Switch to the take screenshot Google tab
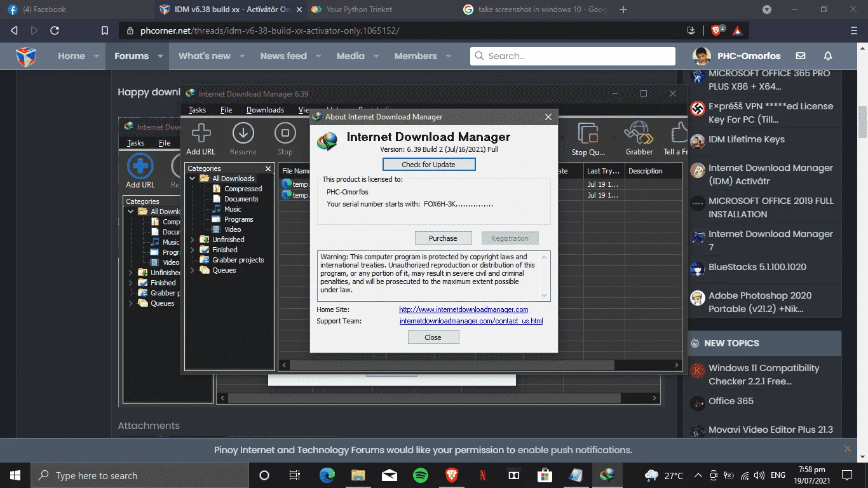868x488 pixels. (535, 10)
